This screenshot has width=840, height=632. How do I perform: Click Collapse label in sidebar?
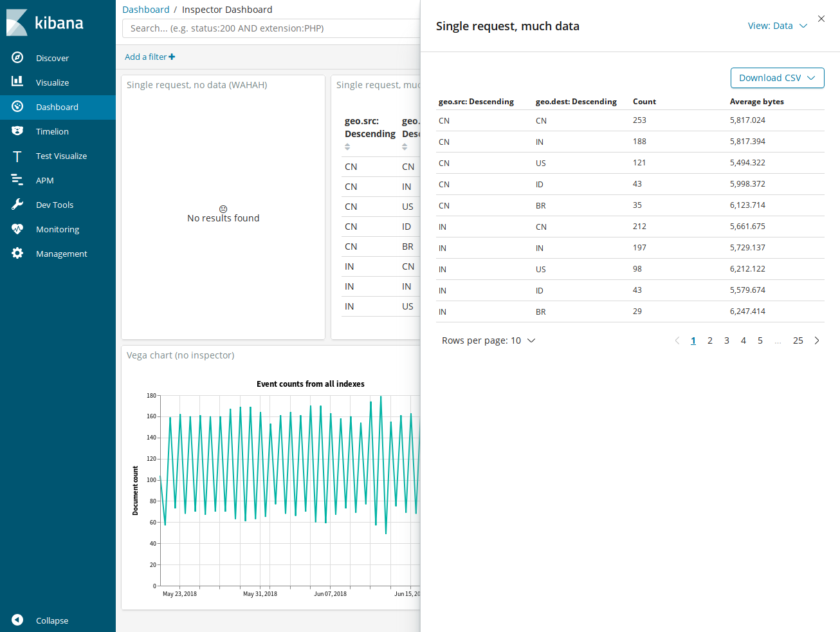(x=52, y=620)
